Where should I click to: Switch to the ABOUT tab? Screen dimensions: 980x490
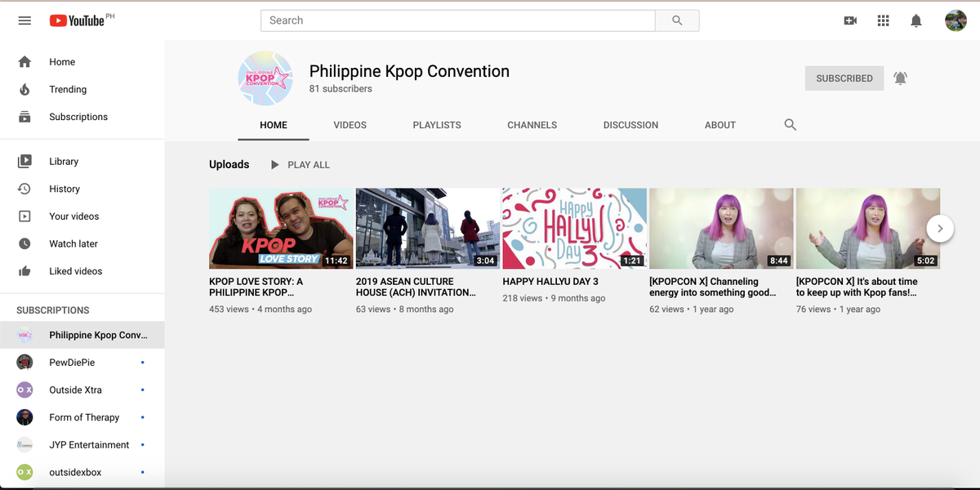click(720, 125)
